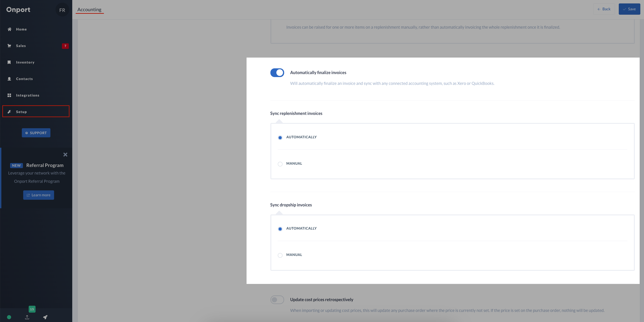
Task: Click the 15 notification badge
Action: (x=32, y=309)
